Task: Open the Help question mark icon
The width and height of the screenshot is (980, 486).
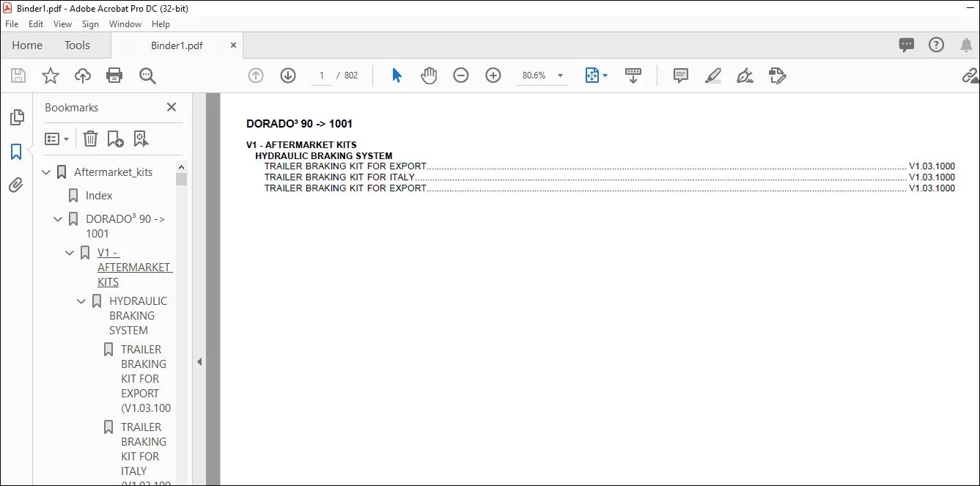Action: click(937, 45)
